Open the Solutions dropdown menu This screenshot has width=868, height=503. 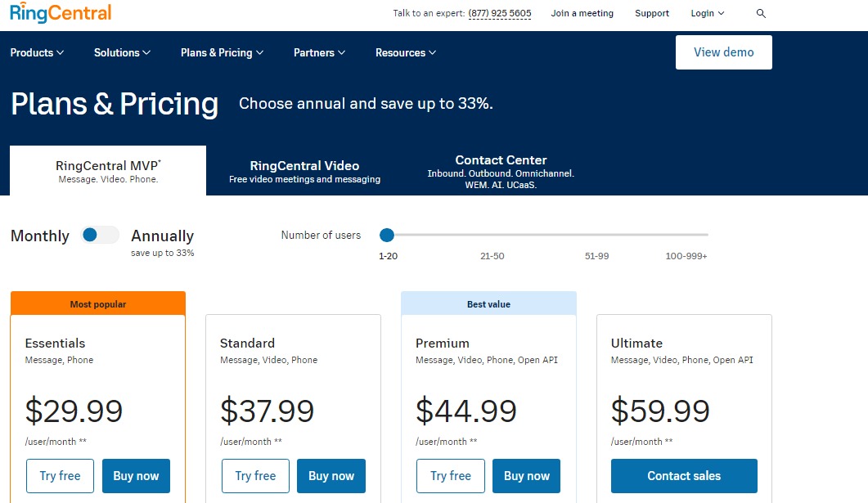pyautogui.click(x=121, y=52)
